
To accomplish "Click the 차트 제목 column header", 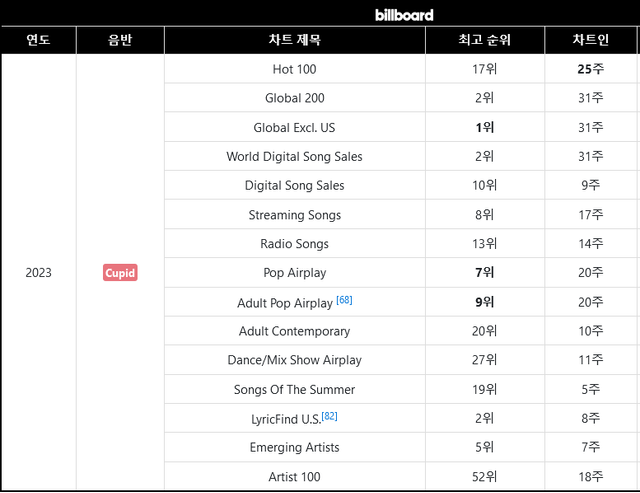I will click(x=294, y=41).
